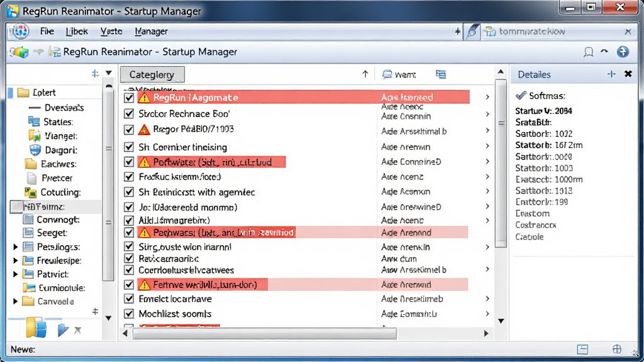This screenshot has height=362, width=644.
Task: Click the yellow book icon below the tree
Action: click(36, 327)
